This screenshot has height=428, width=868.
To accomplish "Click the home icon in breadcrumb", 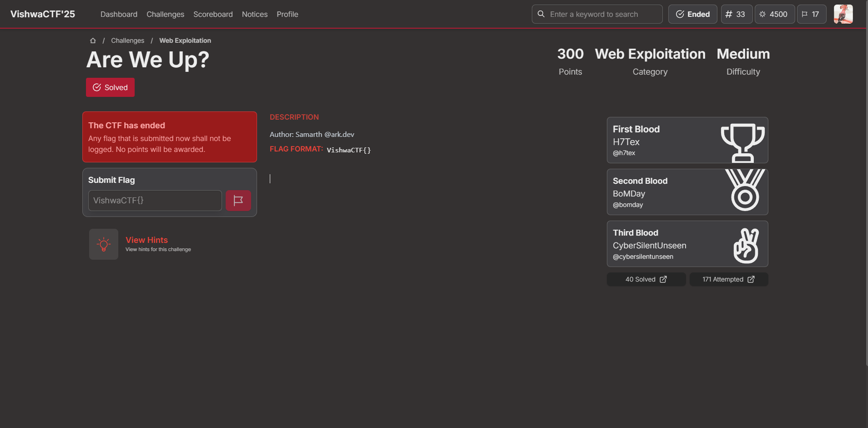I will [93, 40].
